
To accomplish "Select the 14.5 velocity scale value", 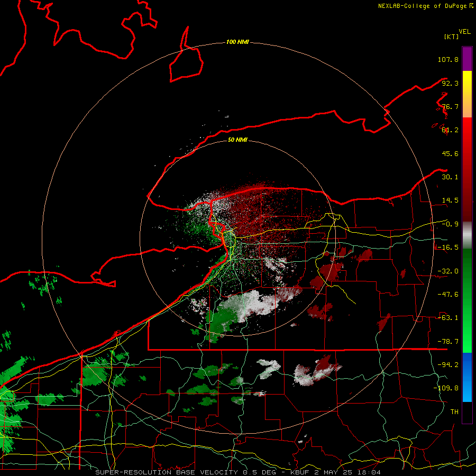I will click(x=450, y=200).
